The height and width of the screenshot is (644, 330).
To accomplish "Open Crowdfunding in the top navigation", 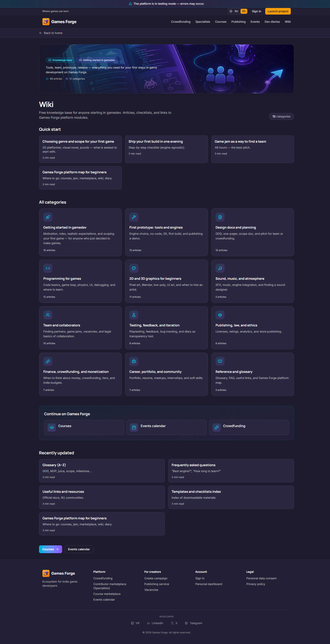I will [181, 22].
